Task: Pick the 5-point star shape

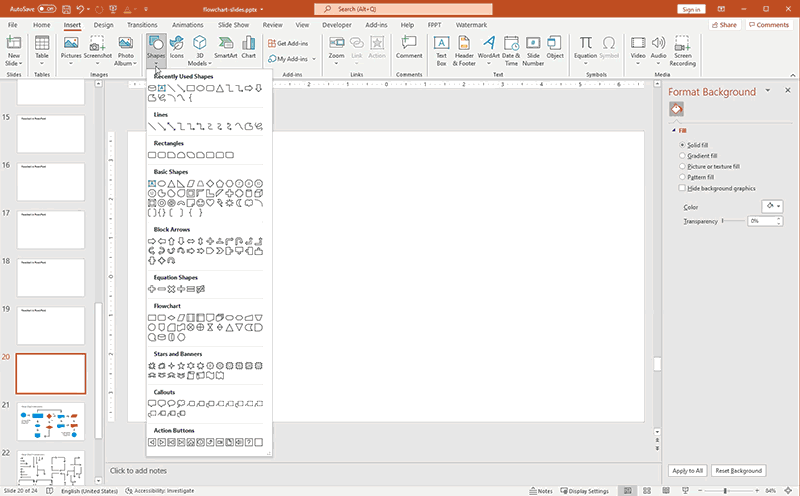Action: (181, 366)
